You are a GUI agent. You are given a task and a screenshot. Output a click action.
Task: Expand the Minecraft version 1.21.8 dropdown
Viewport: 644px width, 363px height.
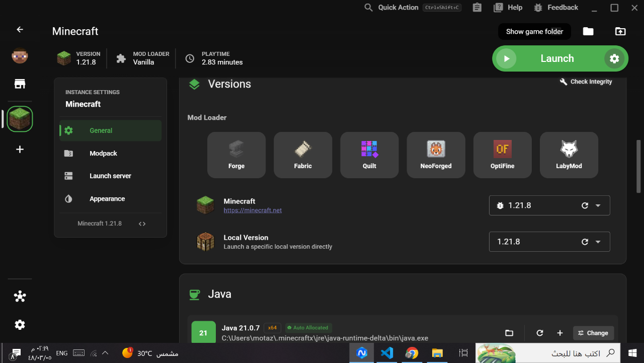click(x=598, y=205)
